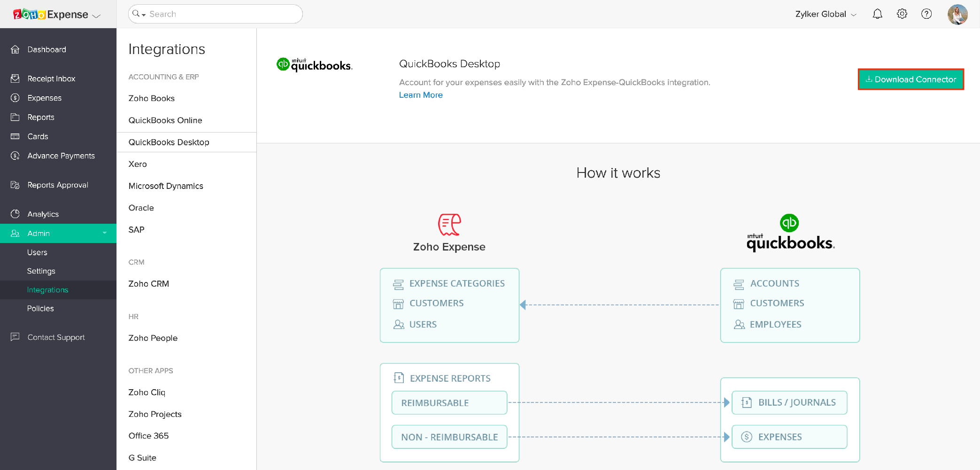Select SAP integration
The width and height of the screenshot is (980, 470).
[137, 229]
